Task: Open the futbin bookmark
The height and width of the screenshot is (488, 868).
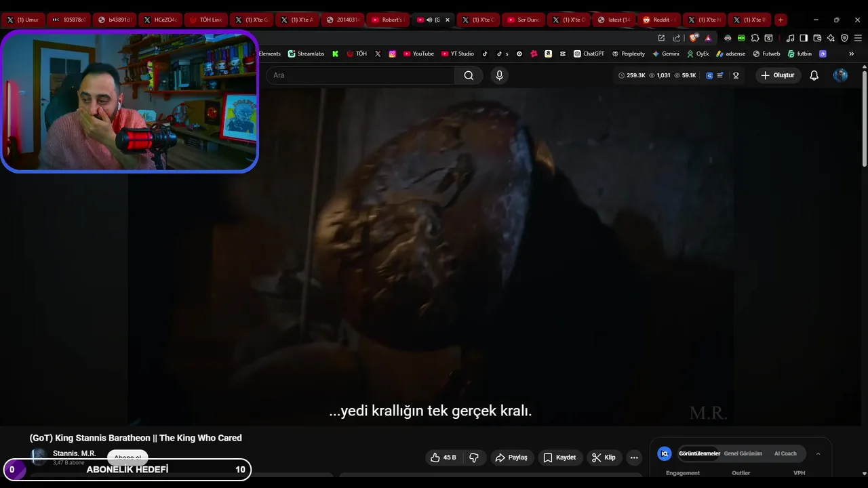Action: point(800,54)
